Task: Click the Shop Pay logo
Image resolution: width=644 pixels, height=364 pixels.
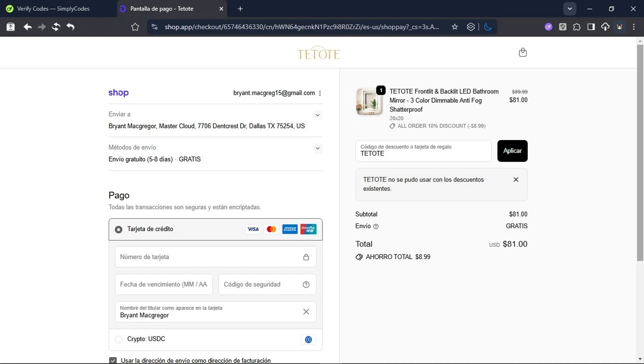Action: 118,93
